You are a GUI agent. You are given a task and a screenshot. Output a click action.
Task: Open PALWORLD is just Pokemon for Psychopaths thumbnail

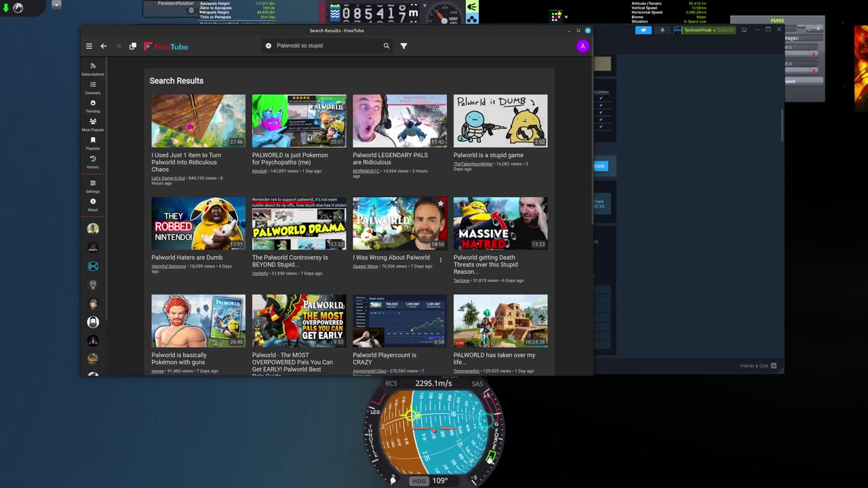(x=299, y=121)
